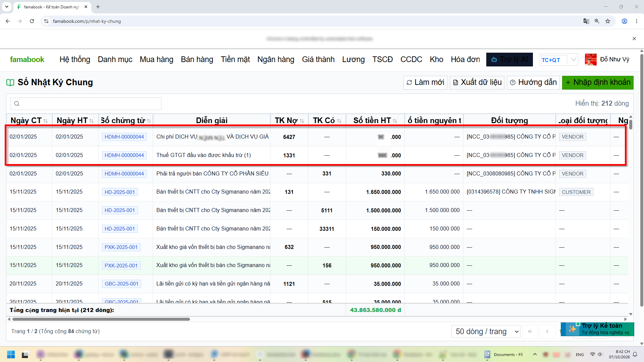The height and width of the screenshot is (362, 644).
Task: Click the famabook logo
Action: (27, 59)
